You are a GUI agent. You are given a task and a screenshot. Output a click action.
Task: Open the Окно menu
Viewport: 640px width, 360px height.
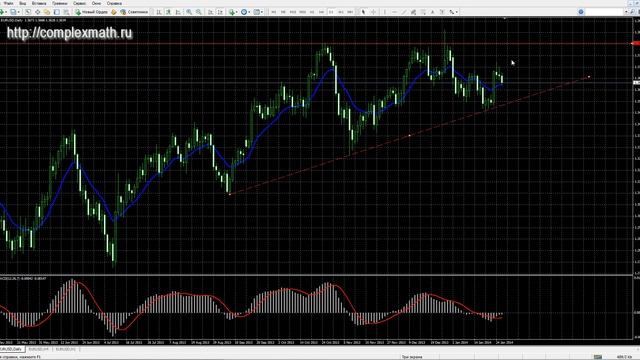(96, 3)
